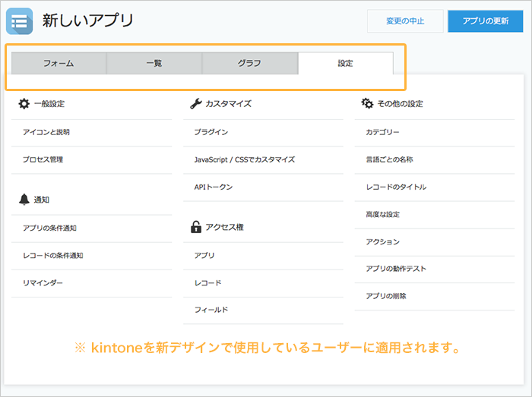Click the bell icon next to 通知
Image resolution: width=532 pixels, height=397 pixels.
coord(24,199)
